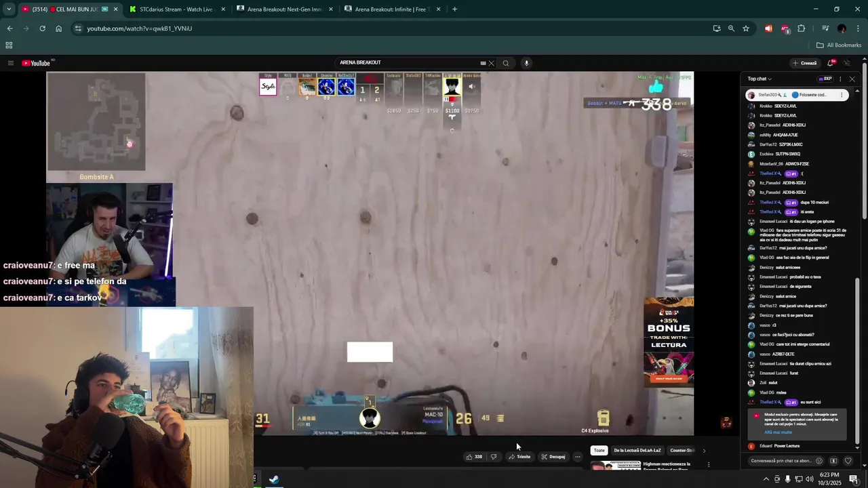
Task: Open pinned message options menu
Action: point(842,95)
